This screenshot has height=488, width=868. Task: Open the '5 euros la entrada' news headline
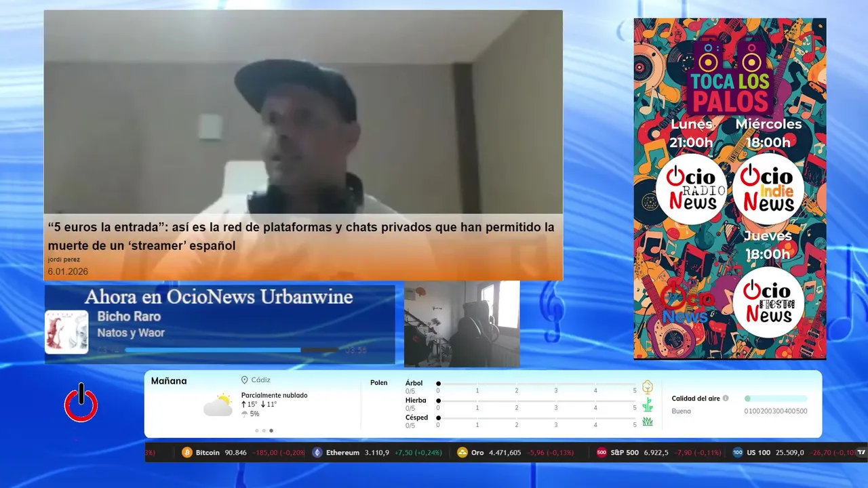pyautogui.click(x=301, y=236)
